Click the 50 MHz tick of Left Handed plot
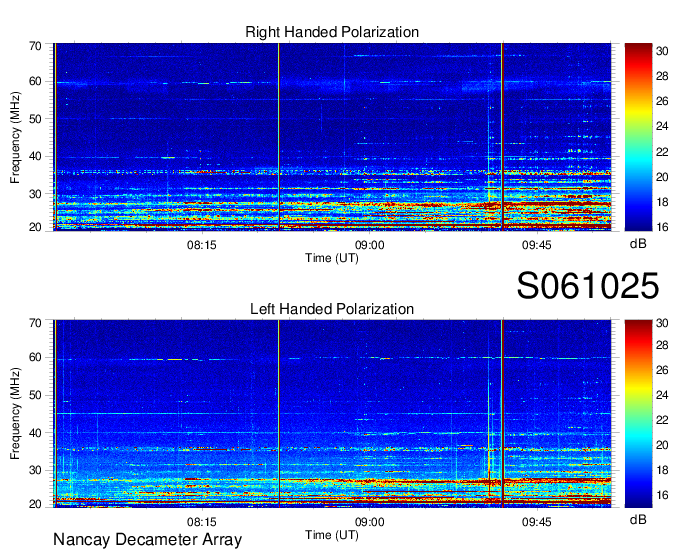 pos(35,395)
